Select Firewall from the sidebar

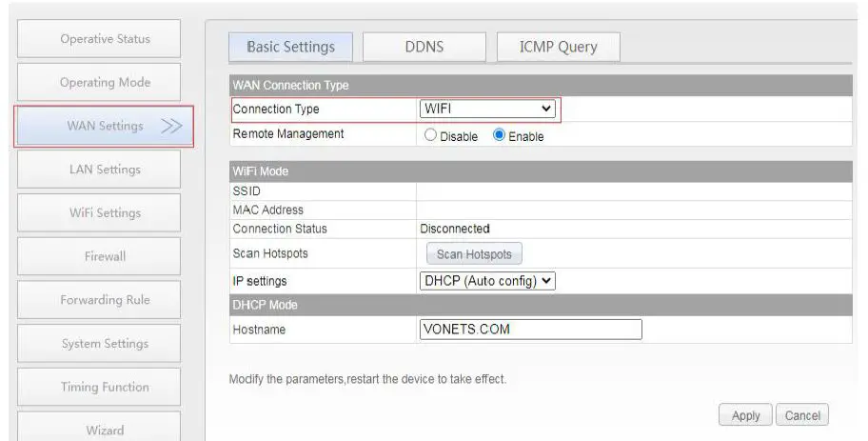[x=105, y=256]
